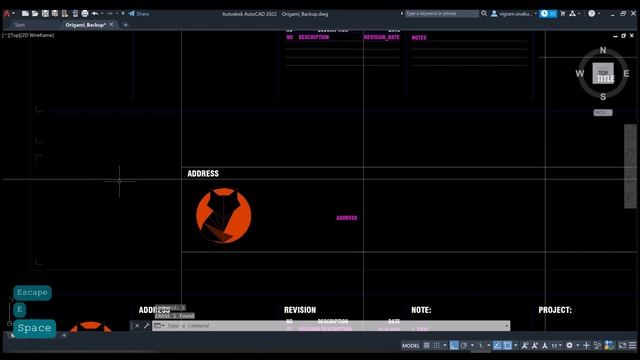Image resolution: width=640 pixels, height=360 pixels.
Task: Toggle Ortho mode in status bar
Action: 454,346
